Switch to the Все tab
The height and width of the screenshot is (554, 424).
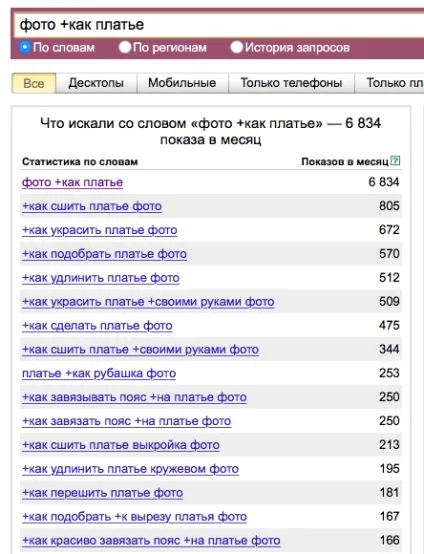click(x=34, y=83)
